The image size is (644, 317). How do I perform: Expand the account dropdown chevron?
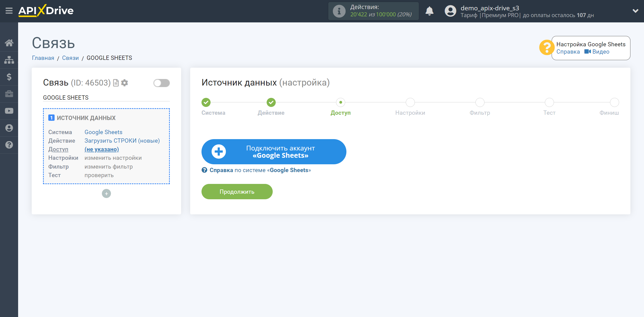coord(635,11)
